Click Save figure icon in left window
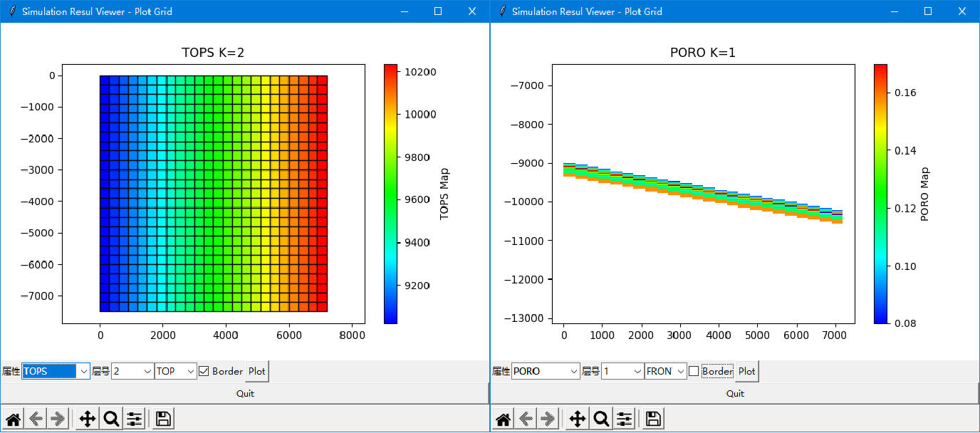The width and height of the screenshot is (980, 433). coord(163,419)
